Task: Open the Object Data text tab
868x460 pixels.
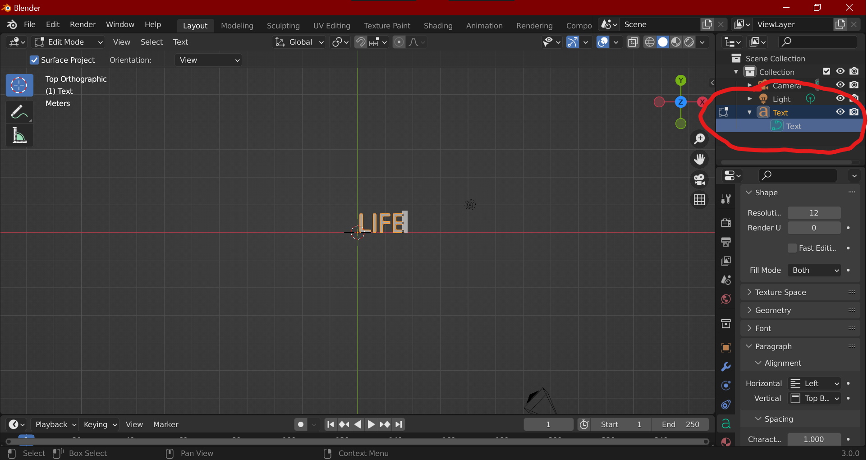Action: [x=726, y=424]
